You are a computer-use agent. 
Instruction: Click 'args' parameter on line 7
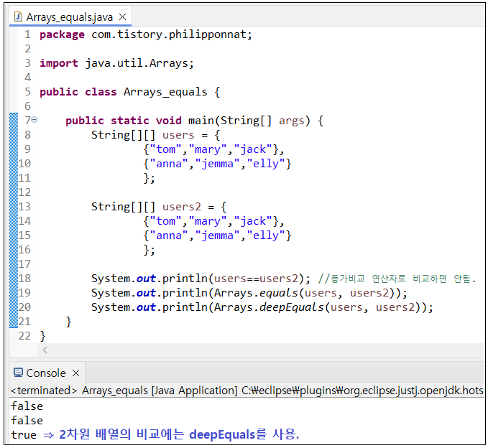point(291,121)
